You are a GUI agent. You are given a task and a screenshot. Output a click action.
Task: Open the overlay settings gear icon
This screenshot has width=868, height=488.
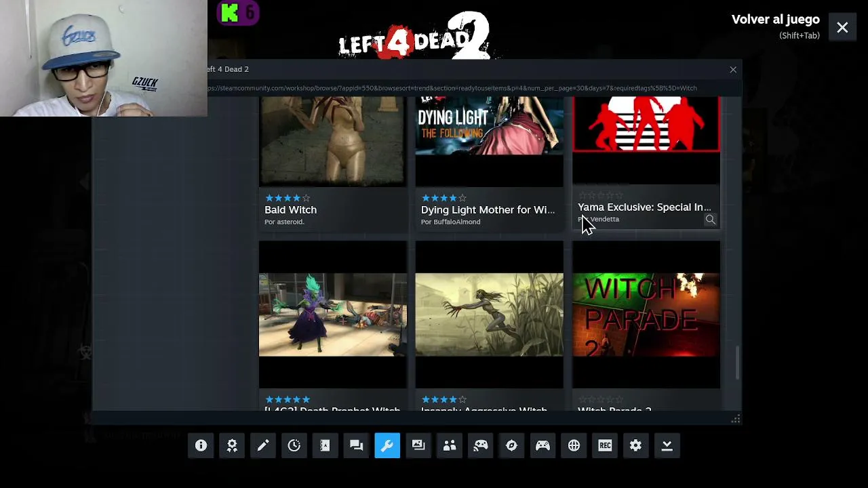635,445
